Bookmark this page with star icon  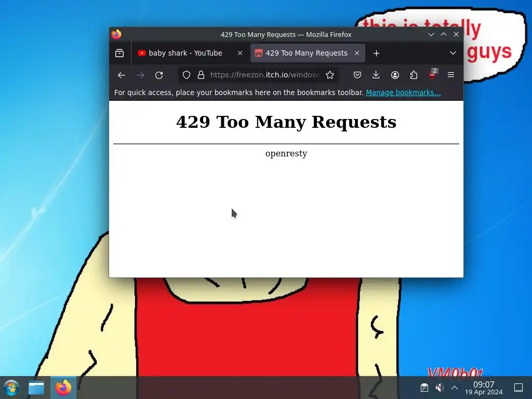coord(330,75)
